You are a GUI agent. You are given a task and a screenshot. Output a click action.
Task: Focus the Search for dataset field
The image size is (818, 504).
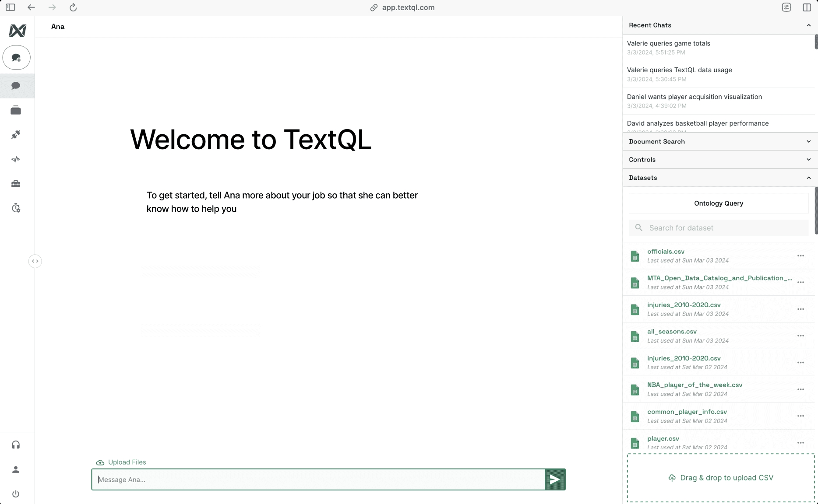pyautogui.click(x=719, y=228)
